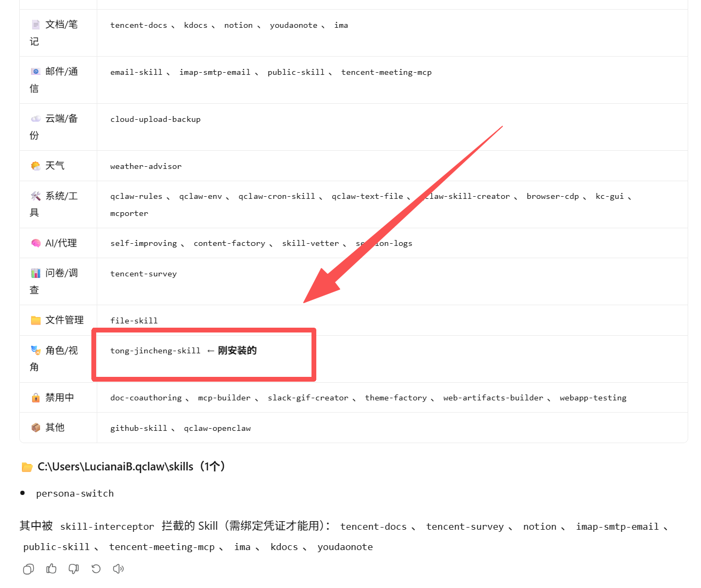The image size is (701, 588).
Task: Click tong-jincheng-skill skill name
Action: [155, 351]
